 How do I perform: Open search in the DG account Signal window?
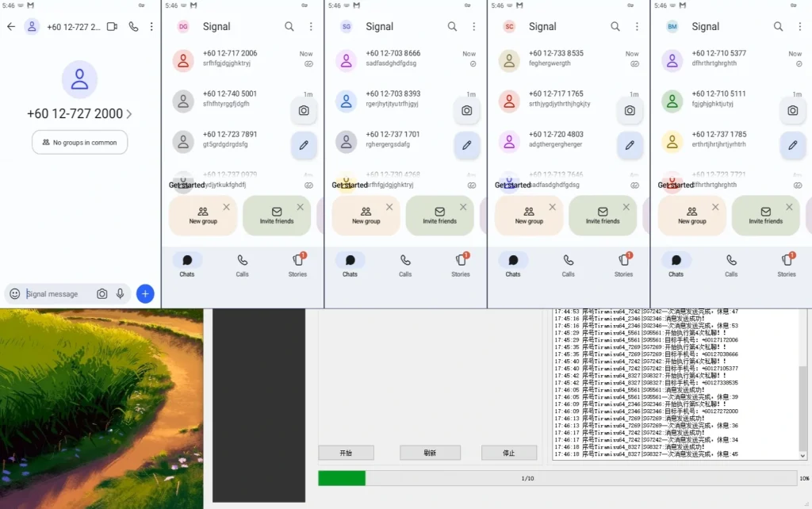click(x=289, y=26)
